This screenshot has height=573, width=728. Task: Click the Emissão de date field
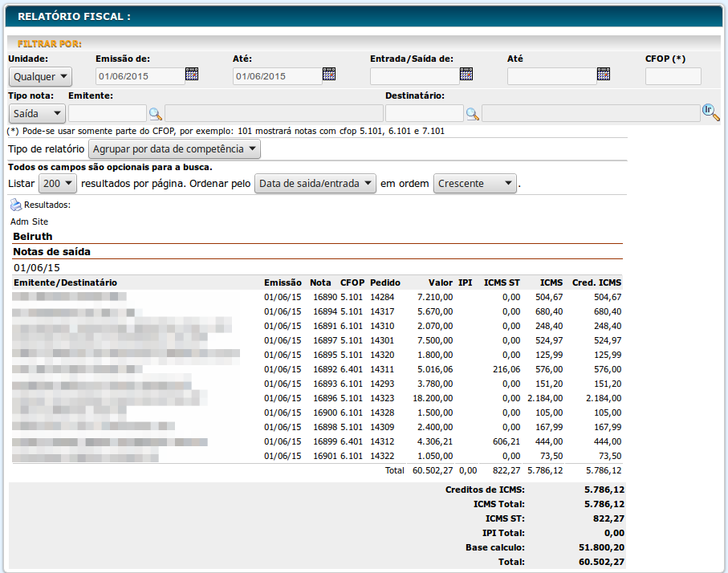(x=140, y=77)
